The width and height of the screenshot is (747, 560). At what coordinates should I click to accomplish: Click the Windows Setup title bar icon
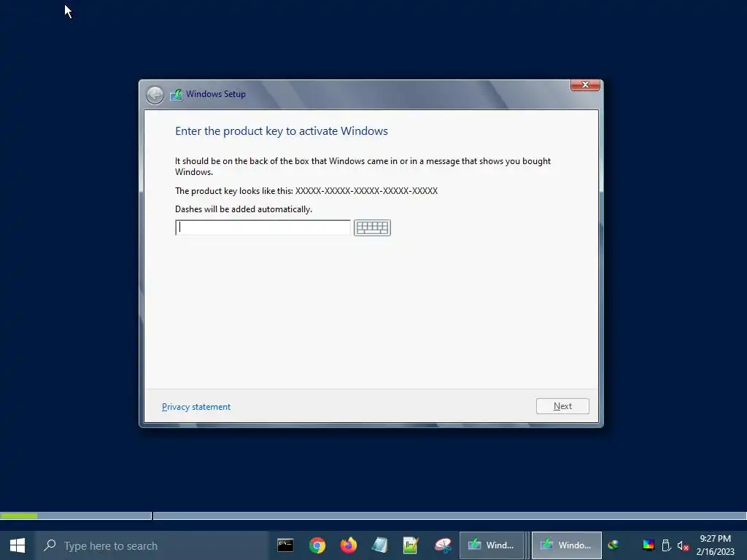177,94
